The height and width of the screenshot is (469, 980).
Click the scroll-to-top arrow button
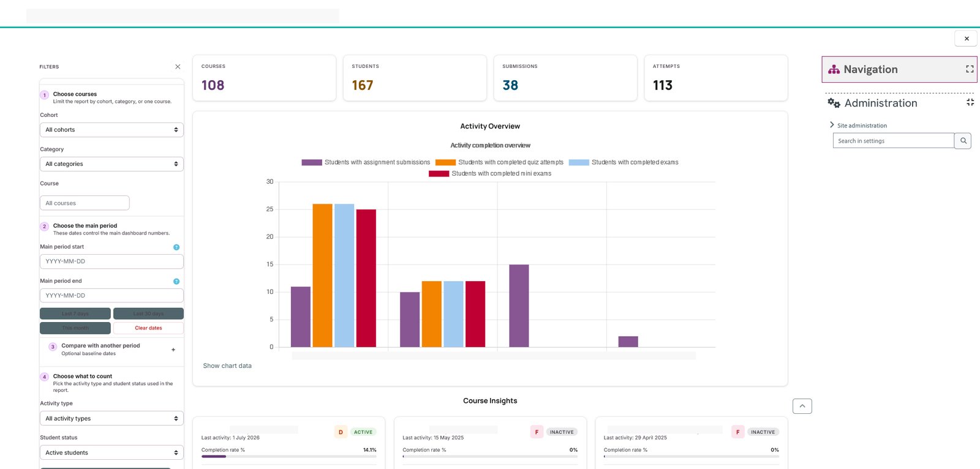point(802,406)
